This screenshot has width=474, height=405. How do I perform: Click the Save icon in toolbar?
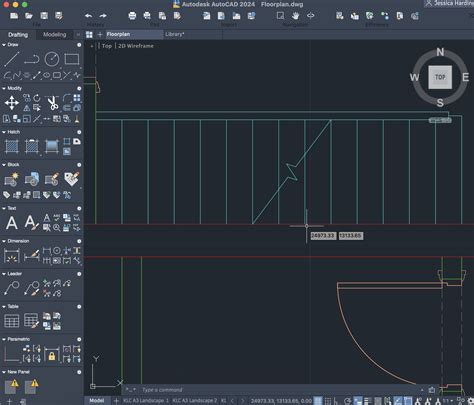click(x=44, y=16)
